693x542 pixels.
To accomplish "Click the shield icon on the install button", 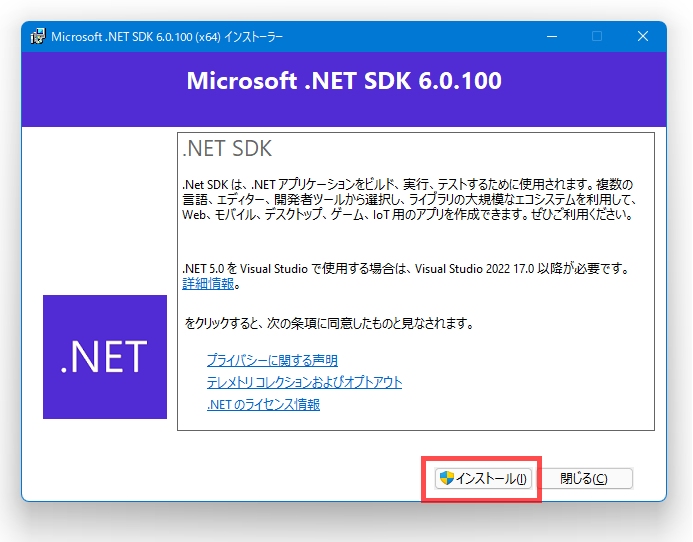I will point(447,478).
